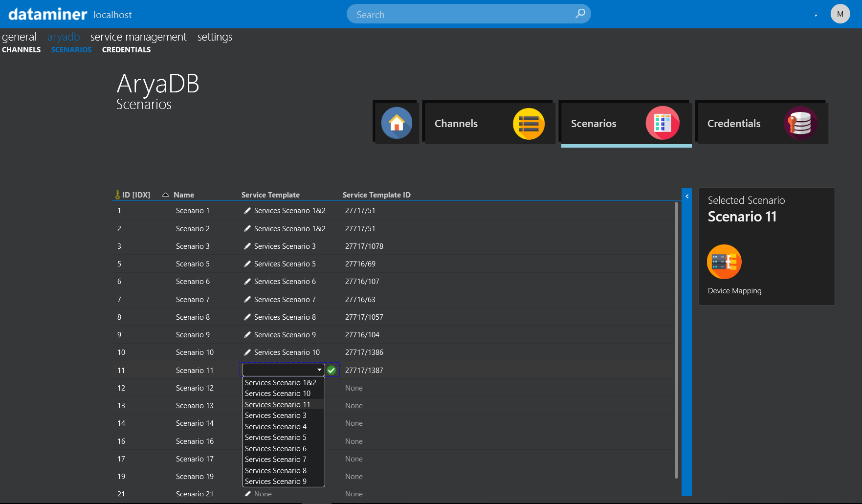Image resolution: width=862 pixels, height=504 pixels.
Task: Edit Scenario 2 service template pencil
Action: click(247, 228)
